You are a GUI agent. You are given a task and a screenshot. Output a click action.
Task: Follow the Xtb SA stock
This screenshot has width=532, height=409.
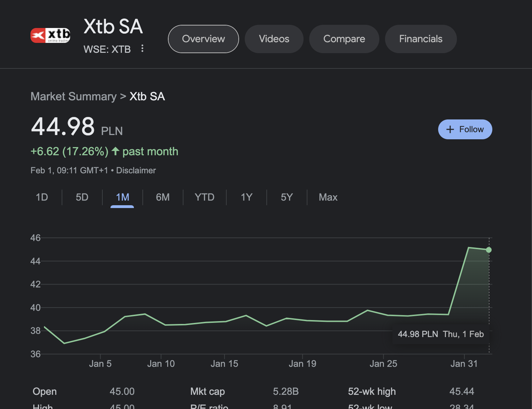(x=465, y=129)
